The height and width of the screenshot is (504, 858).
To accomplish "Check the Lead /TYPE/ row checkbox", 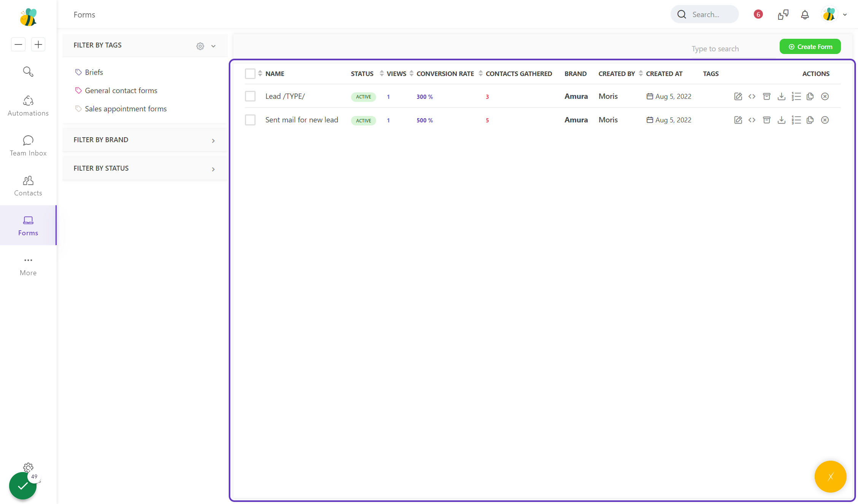I will (250, 97).
